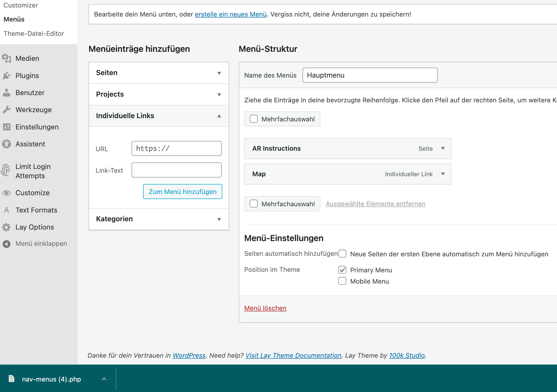Click the Menü einklappen collapse arrow icon

pos(7,244)
